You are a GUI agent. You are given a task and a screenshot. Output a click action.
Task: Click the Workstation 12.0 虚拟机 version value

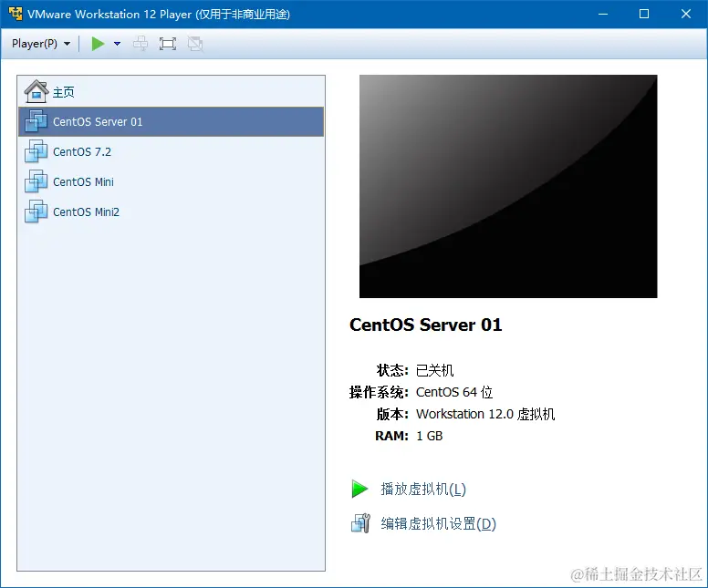[485, 414]
